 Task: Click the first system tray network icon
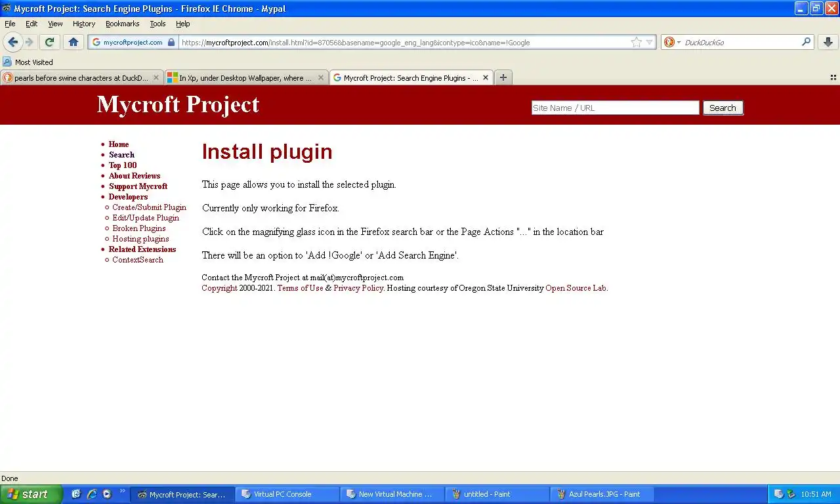tap(778, 494)
